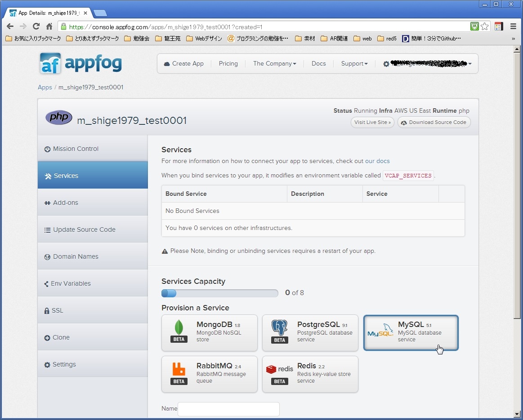The width and height of the screenshot is (523, 420).
Task: Click the PostgreSQL elephant icon
Action: 280,328
